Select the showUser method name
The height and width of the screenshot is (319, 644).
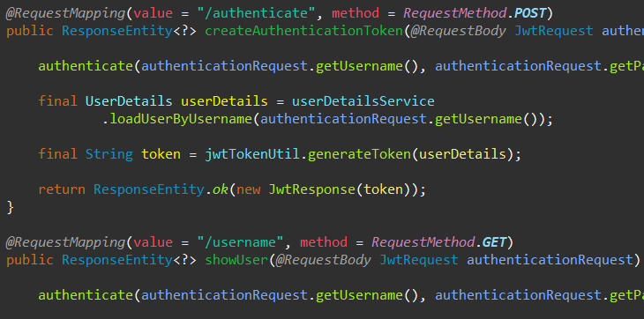[x=236, y=260]
